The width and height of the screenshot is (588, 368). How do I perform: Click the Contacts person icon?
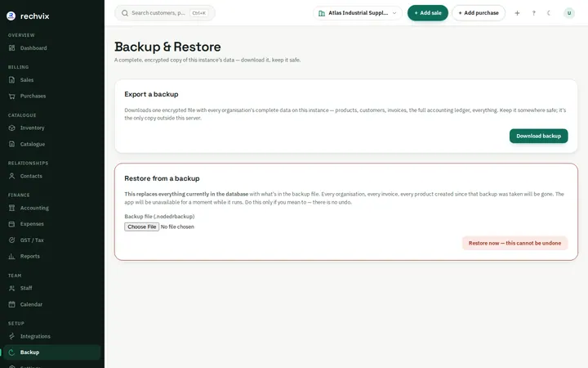[12, 176]
